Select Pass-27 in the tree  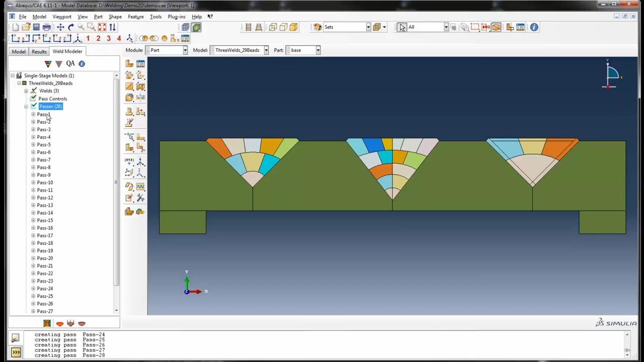45,311
